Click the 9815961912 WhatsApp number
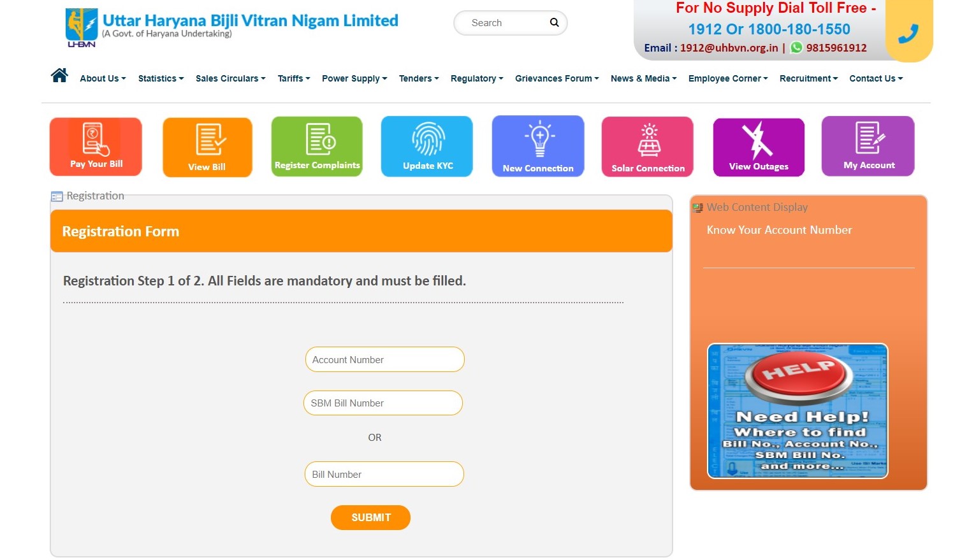 coord(836,48)
